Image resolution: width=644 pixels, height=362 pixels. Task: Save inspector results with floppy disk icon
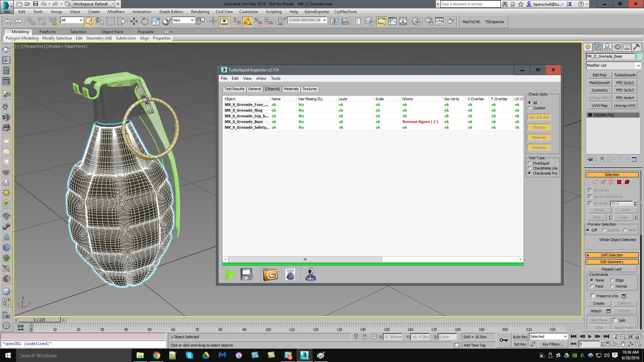pos(247,275)
